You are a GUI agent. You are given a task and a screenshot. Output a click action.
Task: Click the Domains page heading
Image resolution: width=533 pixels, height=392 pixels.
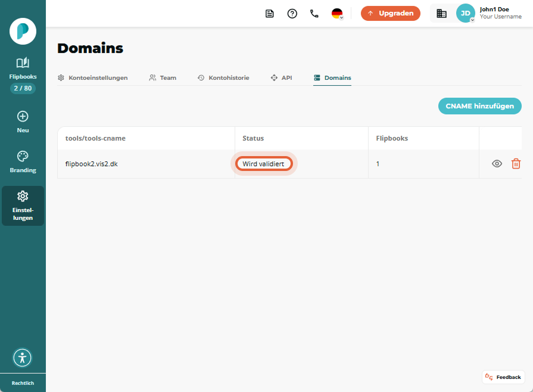tap(90, 48)
